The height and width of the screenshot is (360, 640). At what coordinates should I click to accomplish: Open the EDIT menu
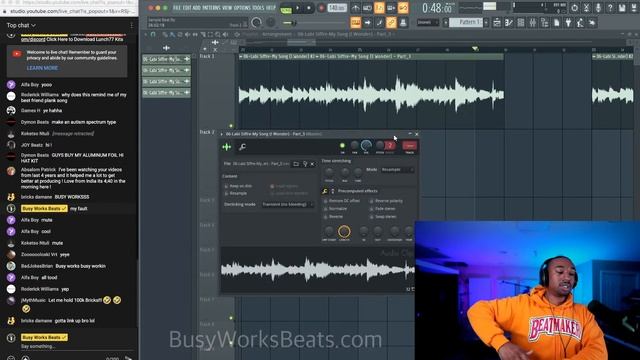click(x=187, y=8)
